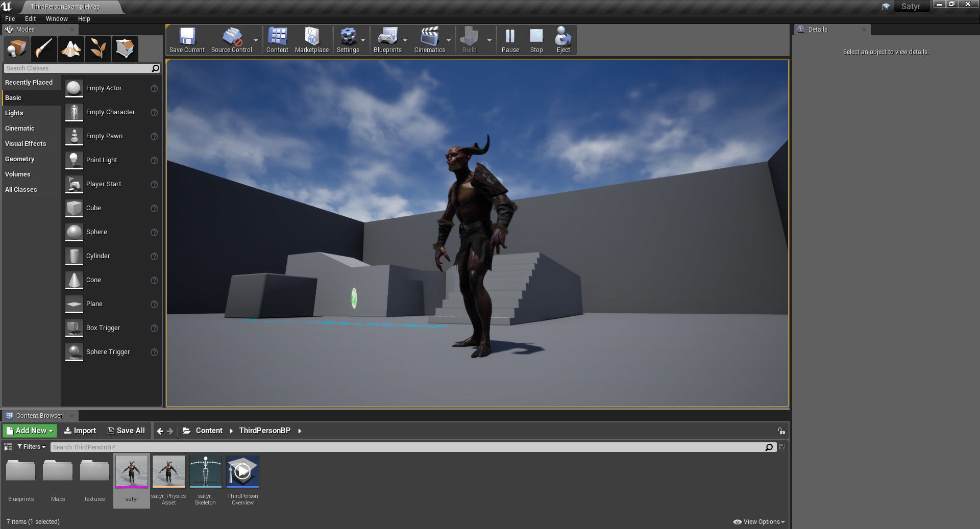980x529 pixels.
Task: Click the Content breadcrumb
Action: pos(209,431)
